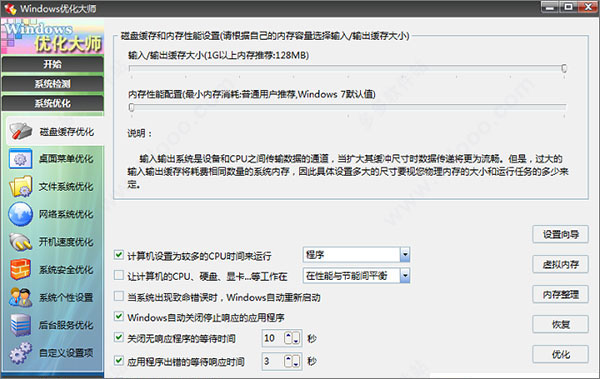The height and width of the screenshot is (379, 600).
Task: Toggle 应用程序出错的等待响应时间 checkbox
Action: [119, 361]
